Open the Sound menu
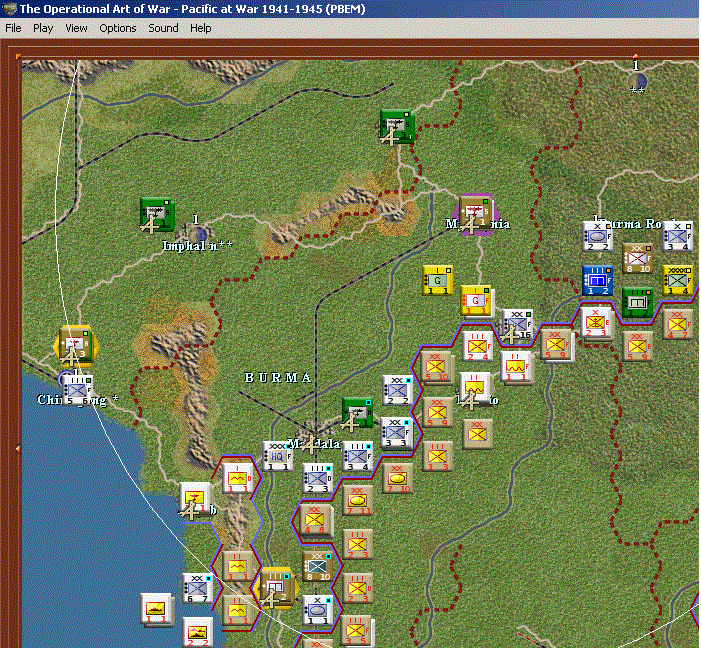701x649 pixels. coord(163,28)
